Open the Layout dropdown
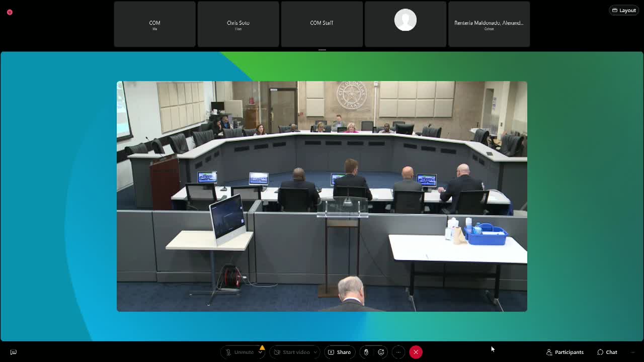The height and width of the screenshot is (362, 644). pos(624,10)
